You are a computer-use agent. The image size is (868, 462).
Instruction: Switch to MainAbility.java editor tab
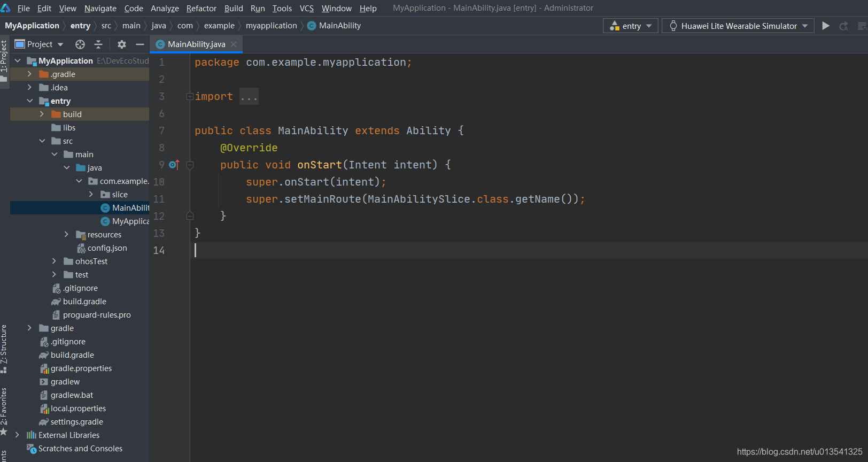click(196, 44)
